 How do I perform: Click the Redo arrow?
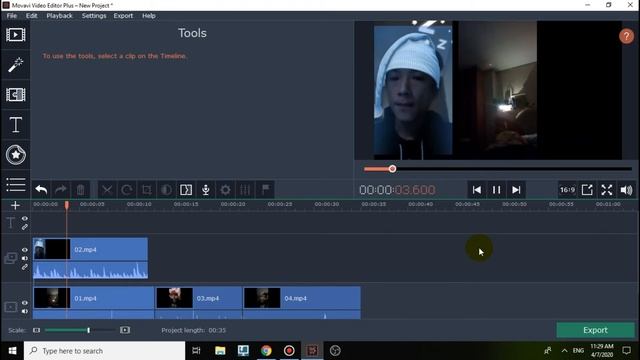[61, 190]
